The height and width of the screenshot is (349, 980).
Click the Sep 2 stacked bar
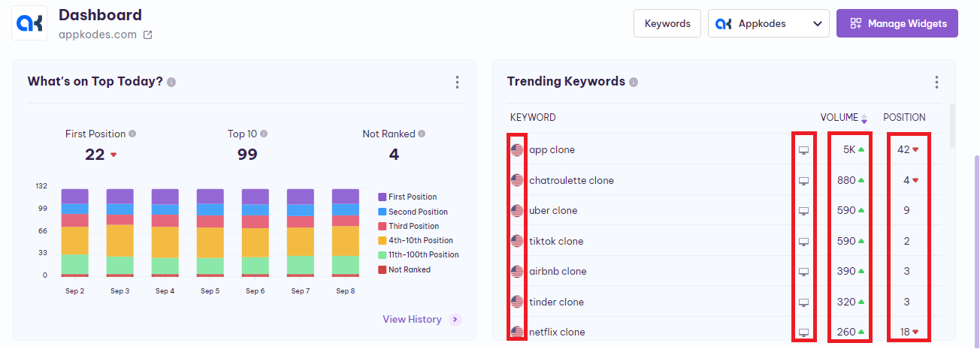tap(75, 233)
